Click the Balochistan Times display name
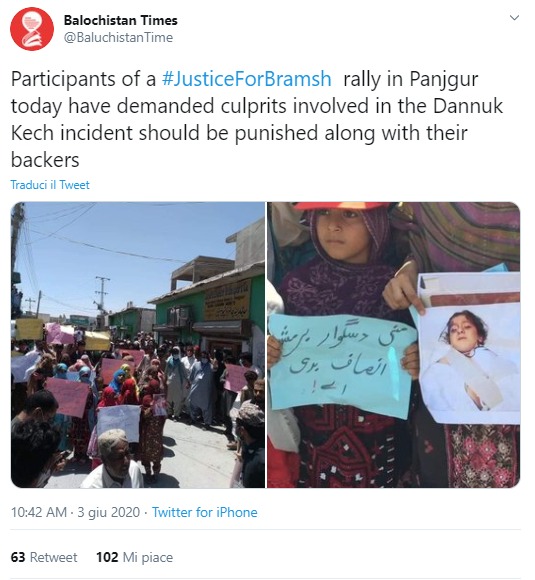Viewport: 535px width, 580px height. tap(121, 20)
